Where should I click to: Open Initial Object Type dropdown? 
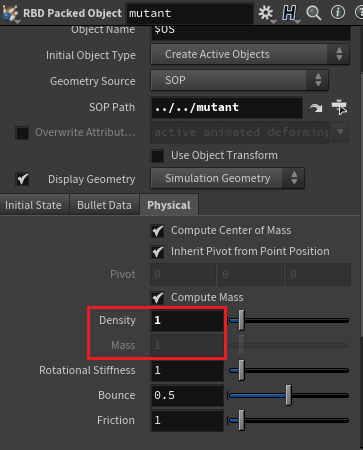click(x=250, y=54)
